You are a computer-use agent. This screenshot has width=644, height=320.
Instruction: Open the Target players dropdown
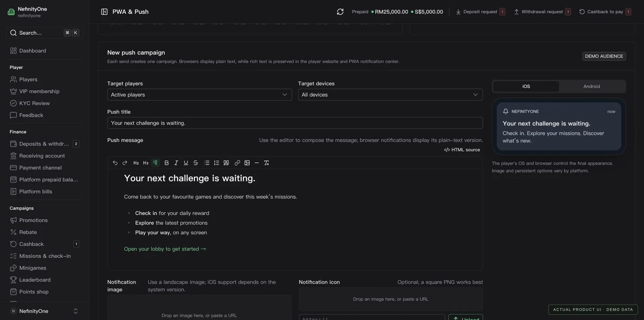pos(199,95)
